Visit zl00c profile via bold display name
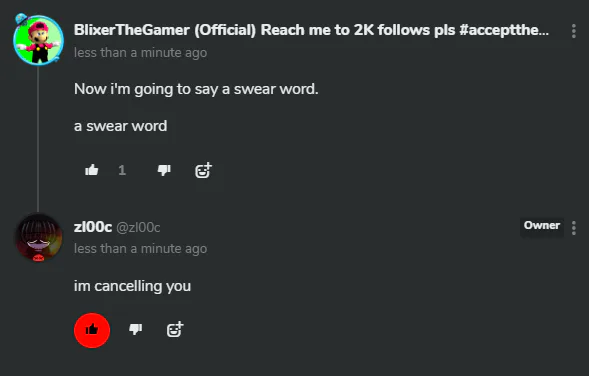The width and height of the screenshot is (589, 376). [93, 227]
